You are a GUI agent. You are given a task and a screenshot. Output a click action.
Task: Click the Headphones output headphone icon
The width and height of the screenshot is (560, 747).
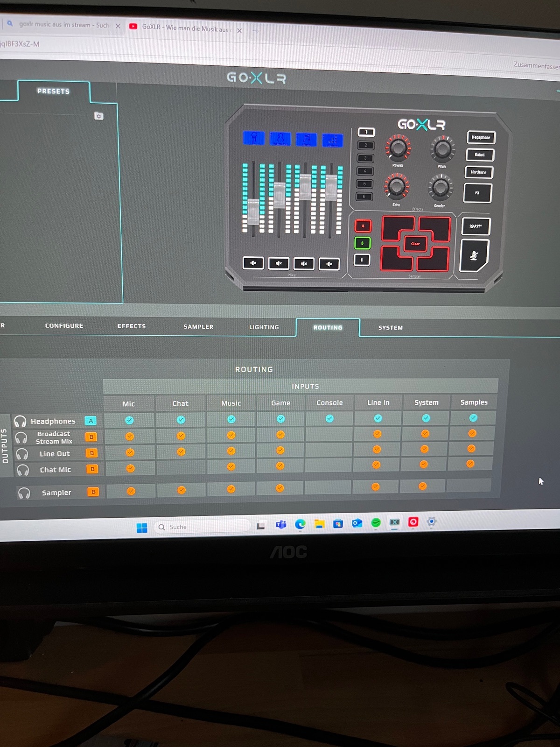click(x=20, y=421)
